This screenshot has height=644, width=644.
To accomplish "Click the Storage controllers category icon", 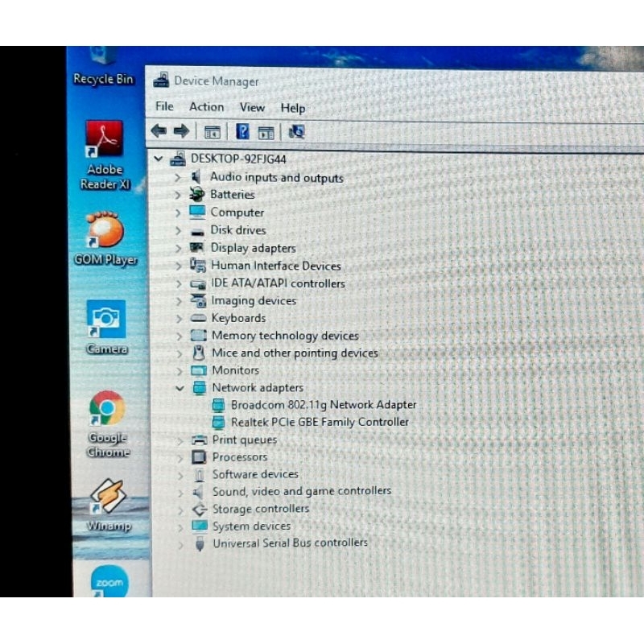I will (200, 510).
